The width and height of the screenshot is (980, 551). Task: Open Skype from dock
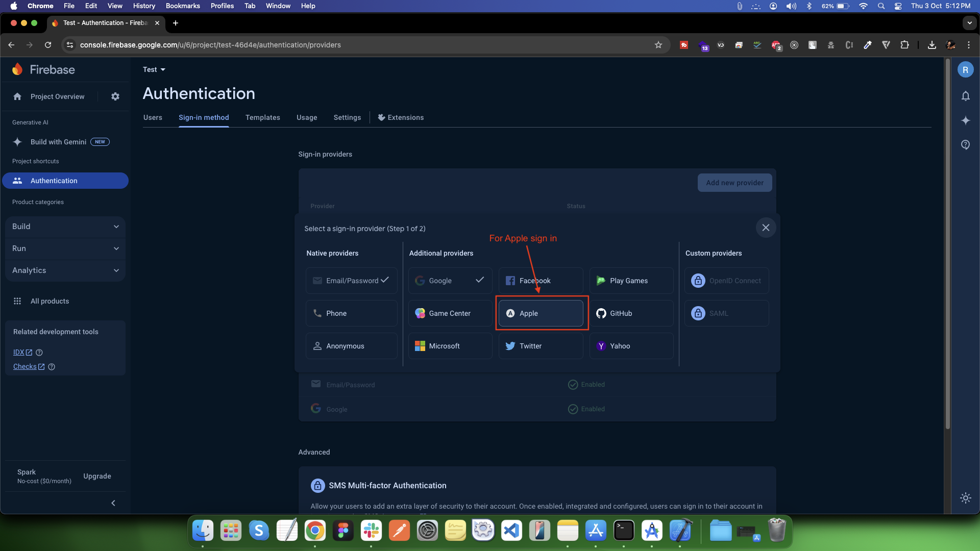point(259,531)
